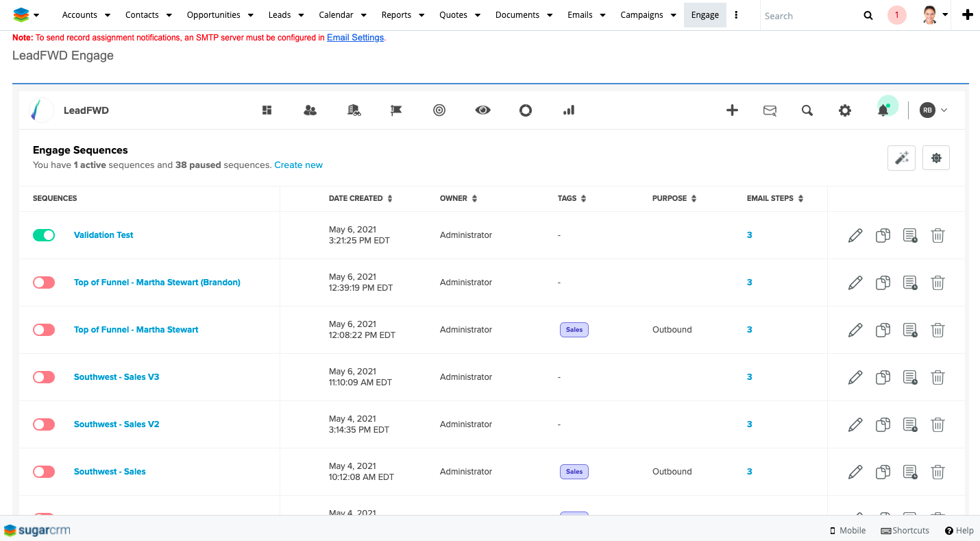Open the Campaigns module tab
Image resolution: width=980 pixels, height=541 pixels.
point(641,15)
